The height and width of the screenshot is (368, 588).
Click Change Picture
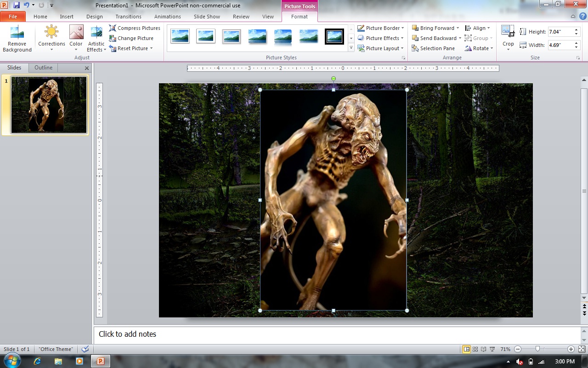131,38
